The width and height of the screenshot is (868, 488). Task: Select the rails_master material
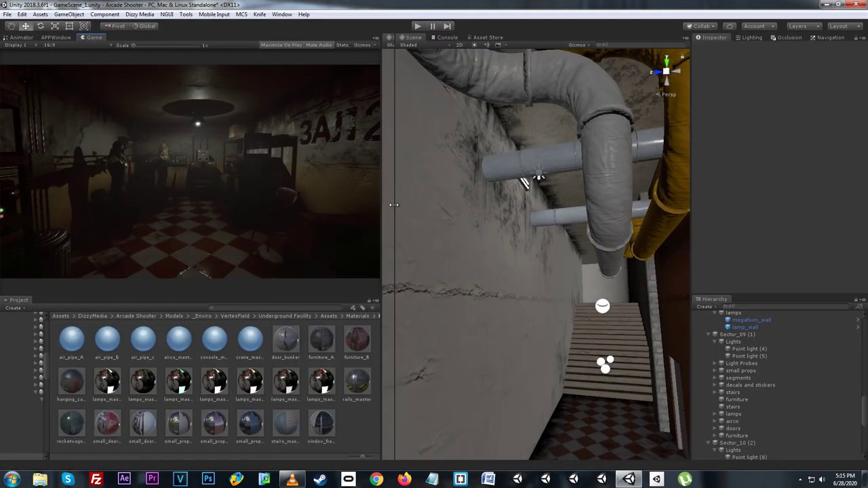coord(357,385)
